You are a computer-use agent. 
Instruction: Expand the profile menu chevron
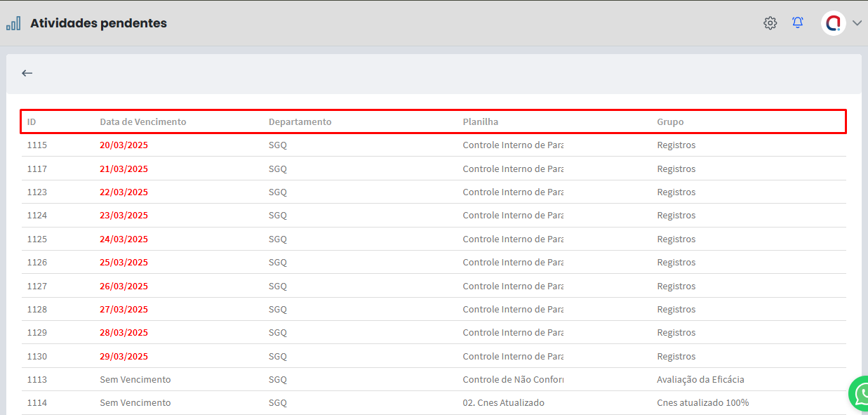tap(857, 23)
